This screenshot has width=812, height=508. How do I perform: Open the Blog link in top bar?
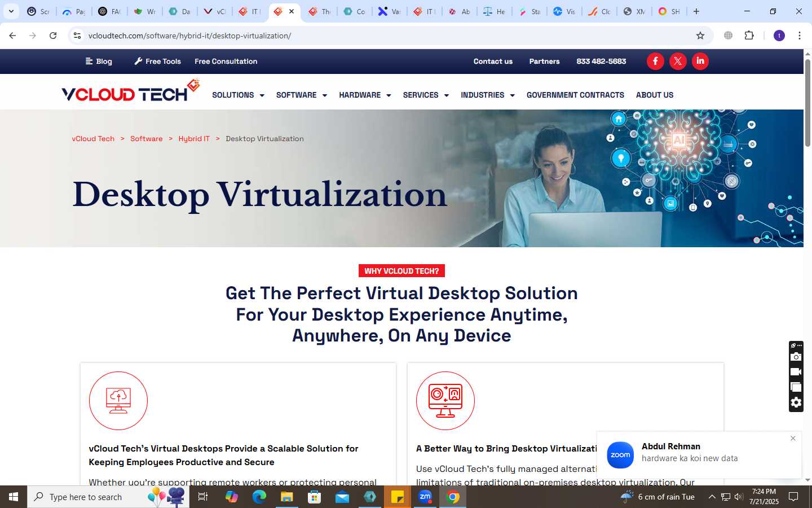(x=99, y=62)
